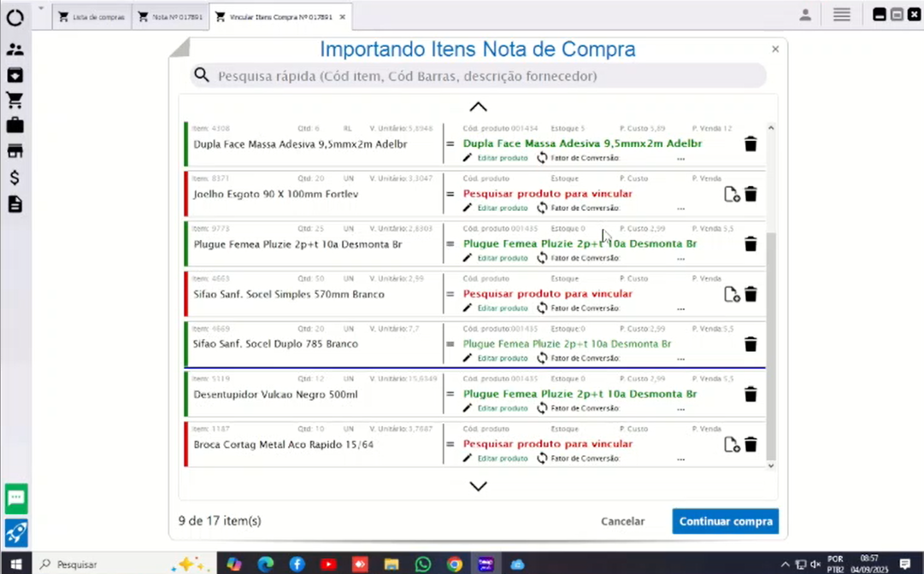Click the Continuar compra button

(x=725, y=521)
